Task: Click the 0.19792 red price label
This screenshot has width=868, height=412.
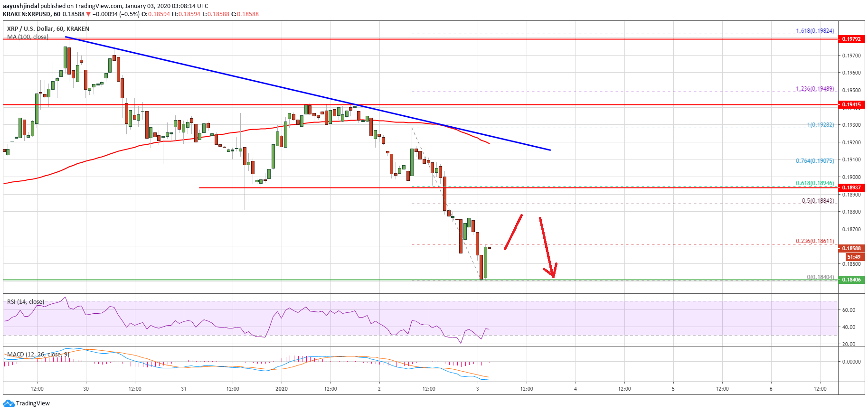Action: point(851,39)
